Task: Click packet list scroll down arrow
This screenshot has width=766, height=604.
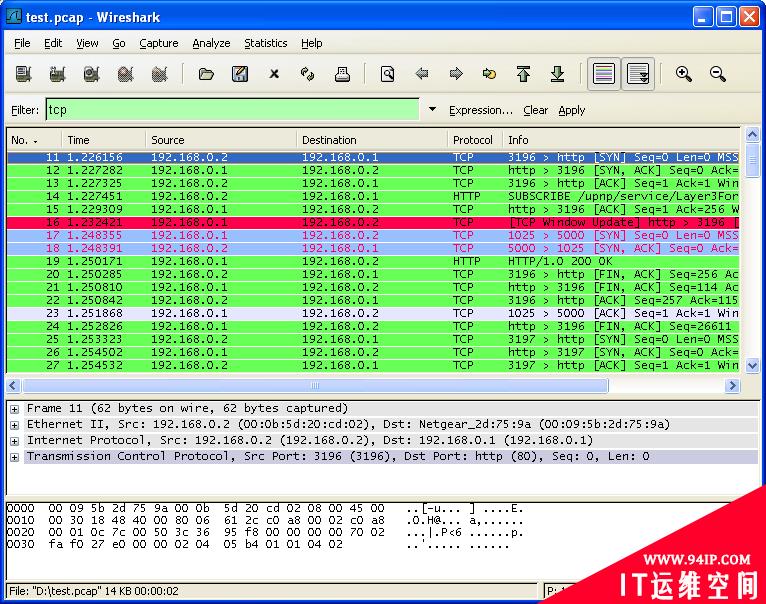Action: point(752,365)
